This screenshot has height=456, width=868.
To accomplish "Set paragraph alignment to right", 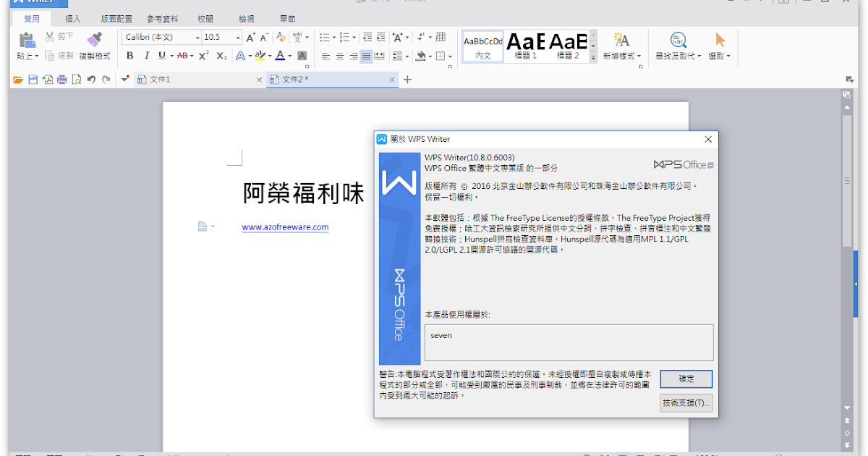I will pos(353,56).
